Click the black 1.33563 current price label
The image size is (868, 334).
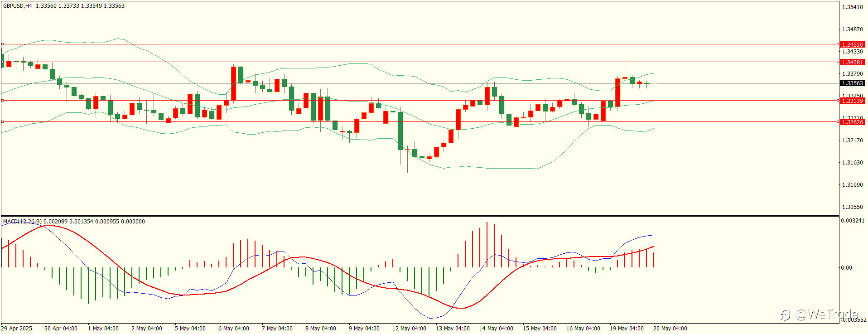pos(852,83)
